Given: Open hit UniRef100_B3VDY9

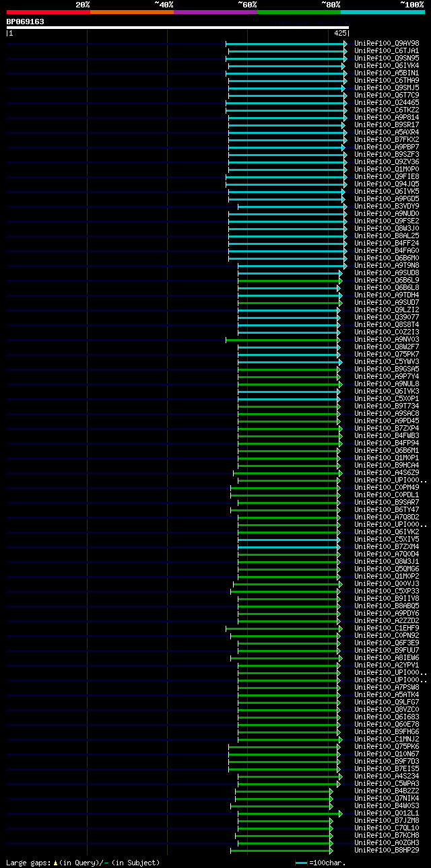Looking at the screenshot, I should pyautogui.click(x=387, y=206).
